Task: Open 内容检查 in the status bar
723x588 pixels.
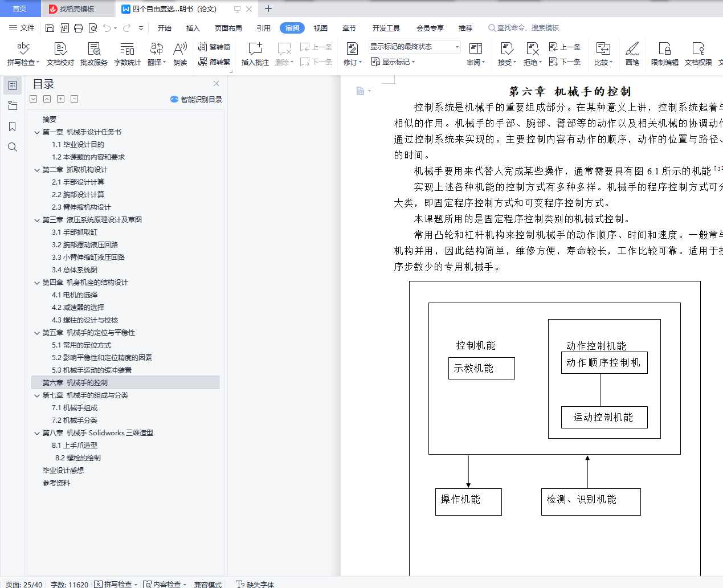Action: click(x=165, y=584)
